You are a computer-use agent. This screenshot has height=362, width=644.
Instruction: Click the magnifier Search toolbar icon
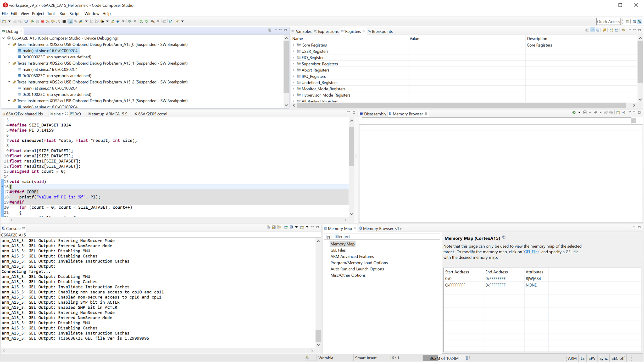[170, 21]
